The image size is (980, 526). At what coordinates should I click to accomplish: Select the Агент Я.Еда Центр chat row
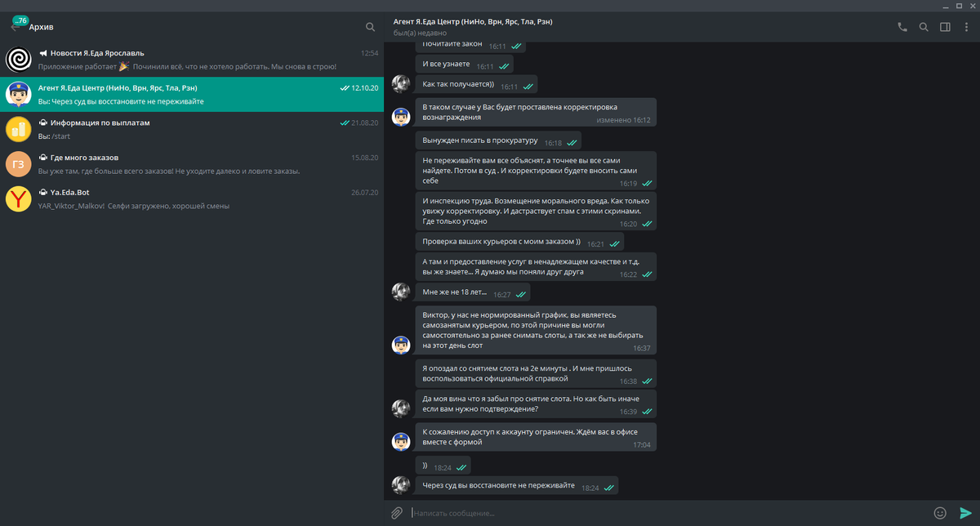192,95
